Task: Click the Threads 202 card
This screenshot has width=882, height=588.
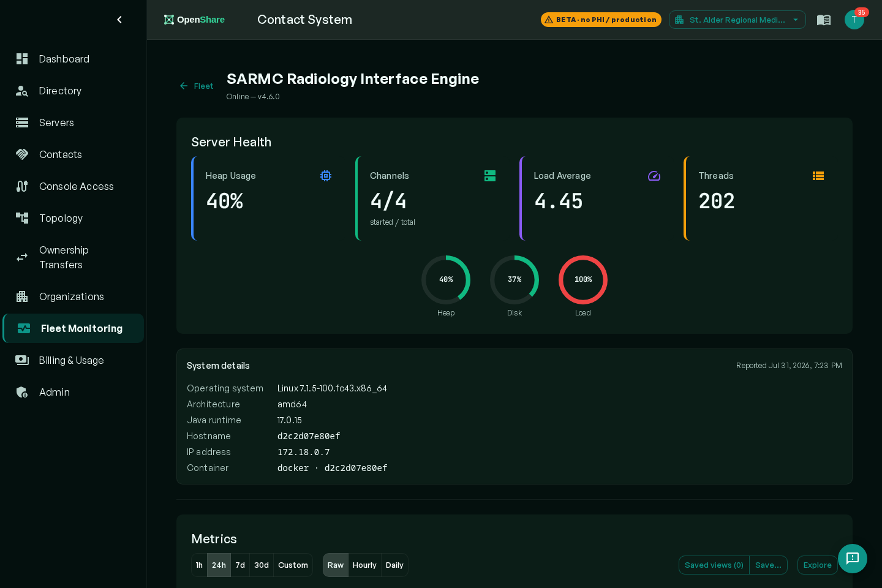Action: coord(761,198)
